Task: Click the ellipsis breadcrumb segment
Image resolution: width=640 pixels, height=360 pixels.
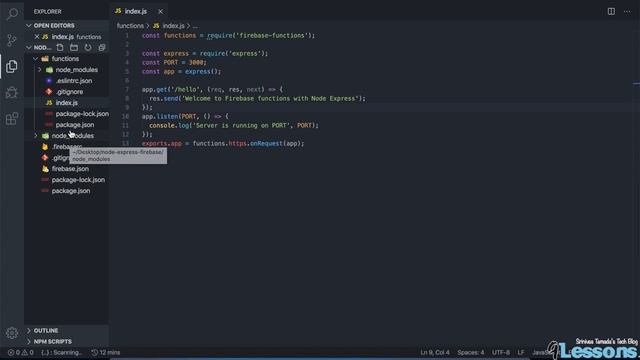Action: (195, 26)
